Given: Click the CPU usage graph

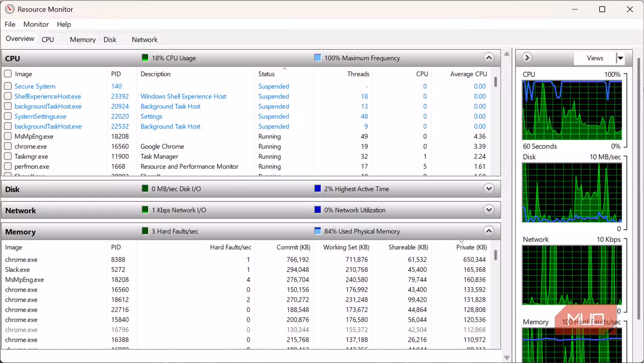Looking at the screenshot, I should 572,110.
